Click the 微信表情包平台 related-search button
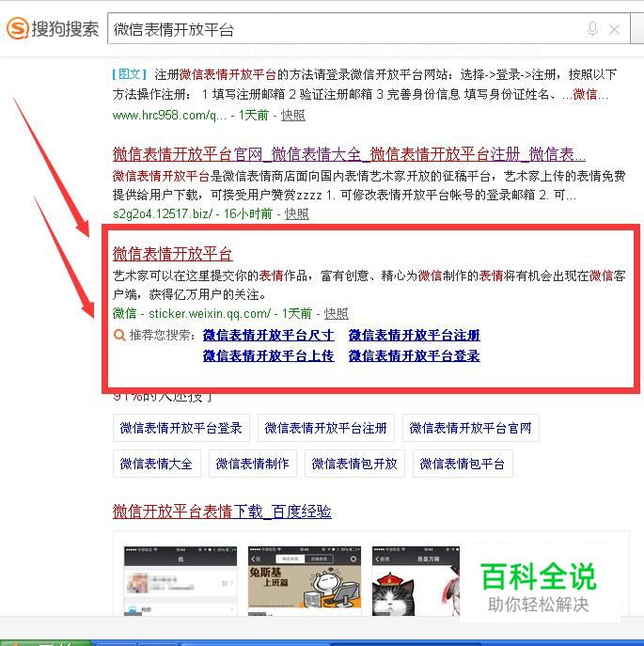 (x=463, y=464)
